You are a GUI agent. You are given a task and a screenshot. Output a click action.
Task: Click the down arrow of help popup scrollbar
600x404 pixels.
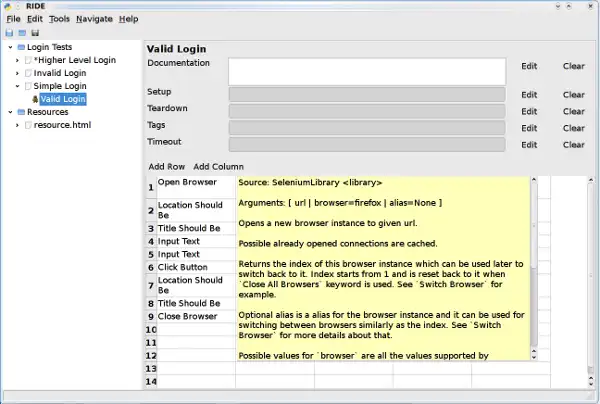[x=534, y=357]
